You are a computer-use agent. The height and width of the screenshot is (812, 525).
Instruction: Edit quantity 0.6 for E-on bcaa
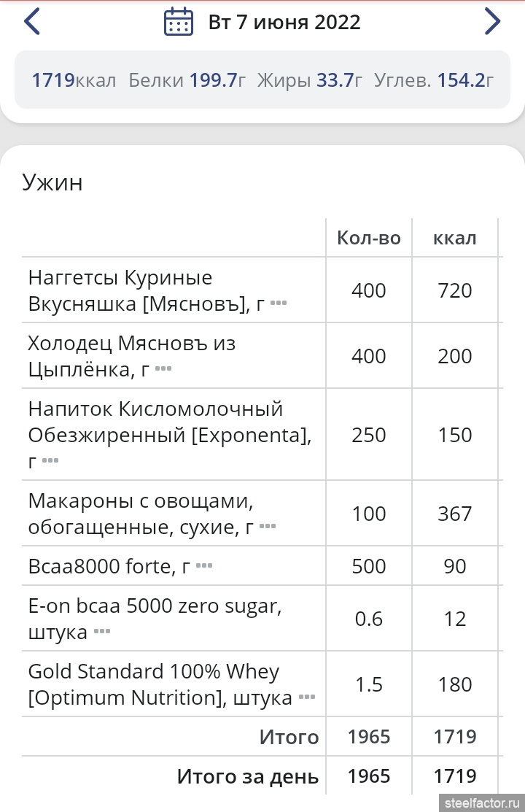(369, 619)
